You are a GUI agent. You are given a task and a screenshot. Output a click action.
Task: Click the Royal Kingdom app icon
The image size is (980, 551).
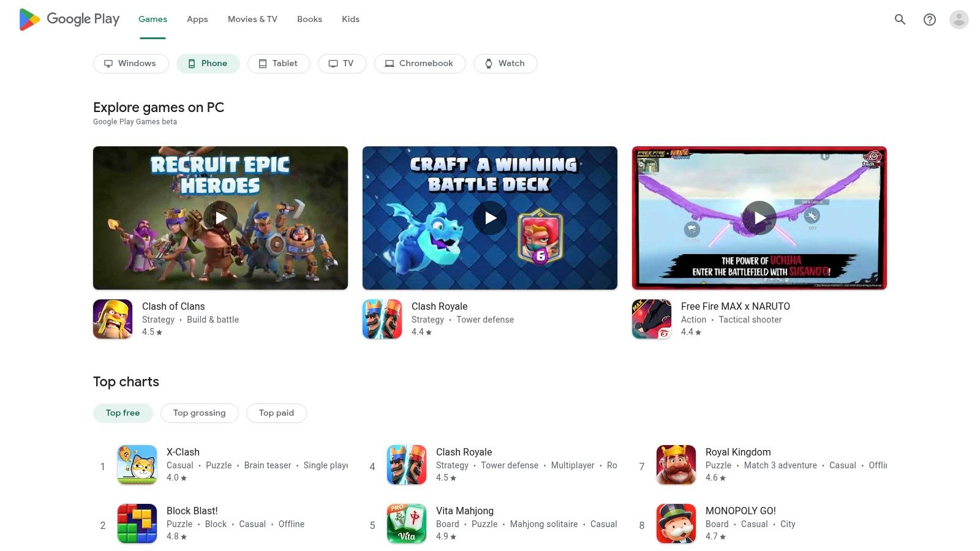coord(676,465)
